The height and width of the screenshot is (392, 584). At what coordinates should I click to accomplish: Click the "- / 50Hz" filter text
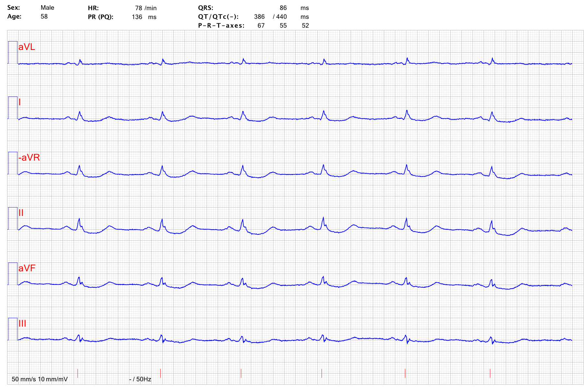click(x=140, y=379)
